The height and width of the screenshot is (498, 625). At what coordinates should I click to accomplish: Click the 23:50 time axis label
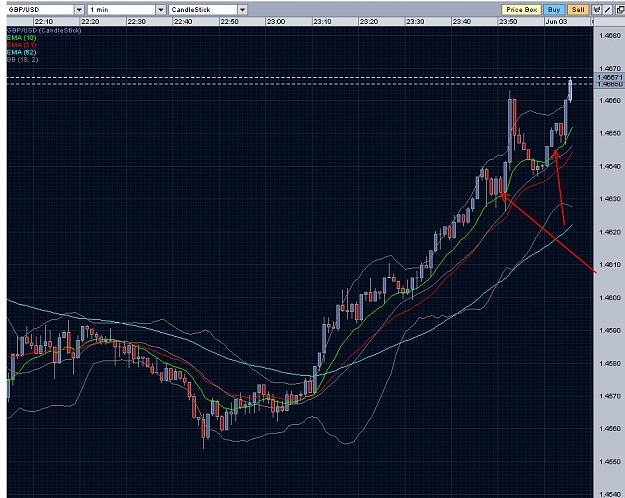(508, 22)
